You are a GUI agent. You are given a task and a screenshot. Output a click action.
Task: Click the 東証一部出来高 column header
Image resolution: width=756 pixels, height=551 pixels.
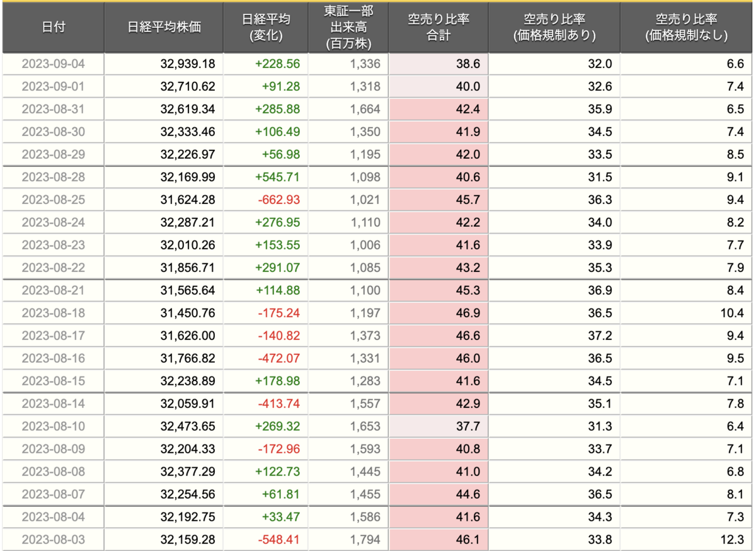click(x=349, y=28)
